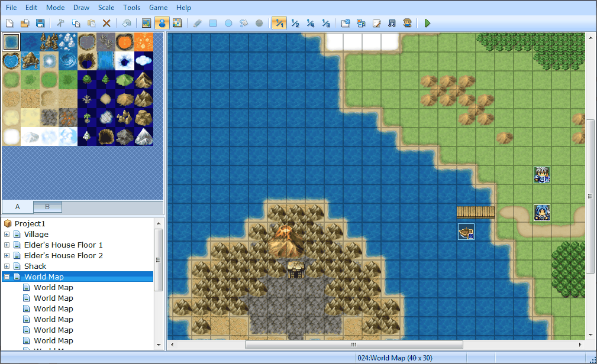
Task: Select the ship event on the map
Action: pyautogui.click(x=466, y=232)
